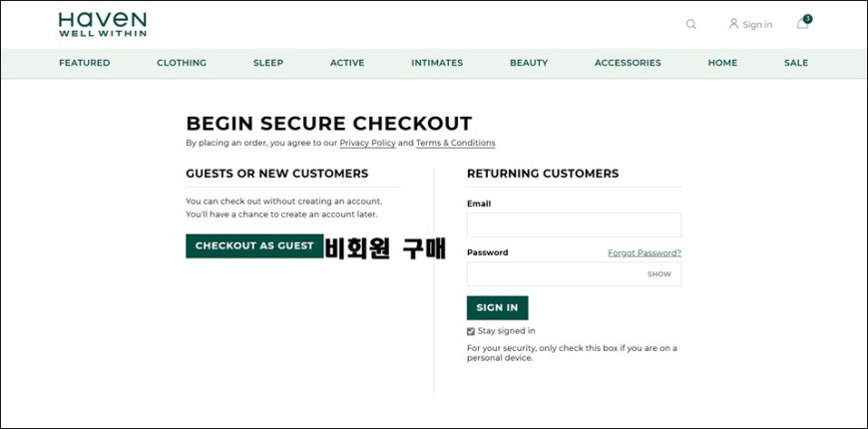868x429 pixels.
Task: Open the FEATURED menu
Action: tap(85, 63)
